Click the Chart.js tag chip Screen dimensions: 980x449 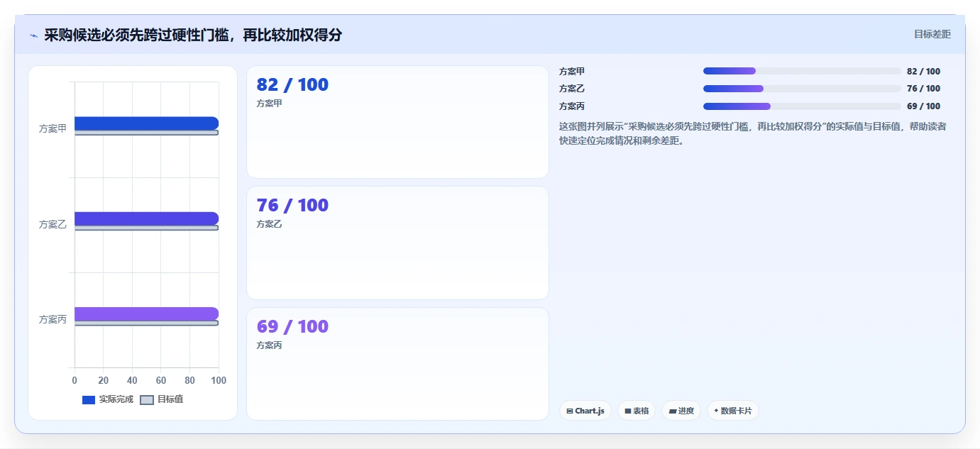[585, 411]
